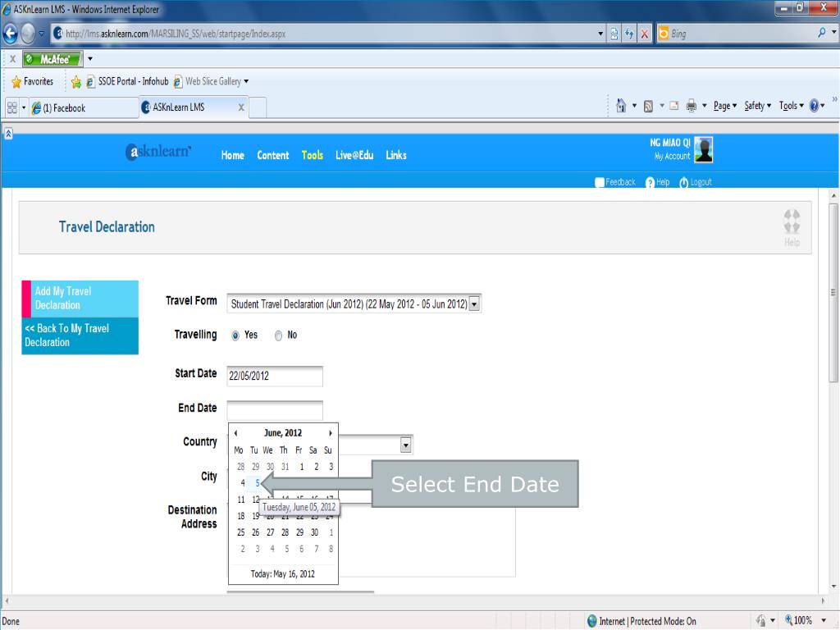Image resolution: width=840 pixels, height=630 pixels.
Task: Click the Feedback link
Action: click(615, 182)
